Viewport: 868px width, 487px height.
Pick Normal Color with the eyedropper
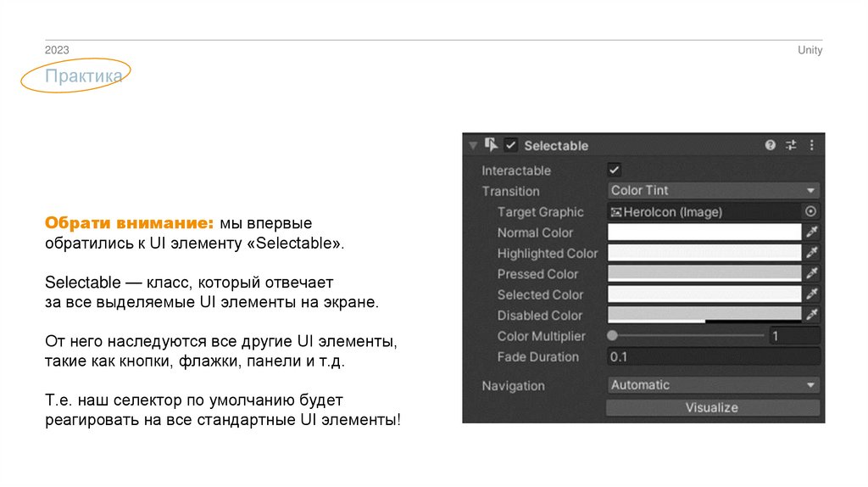pyautogui.click(x=811, y=232)
